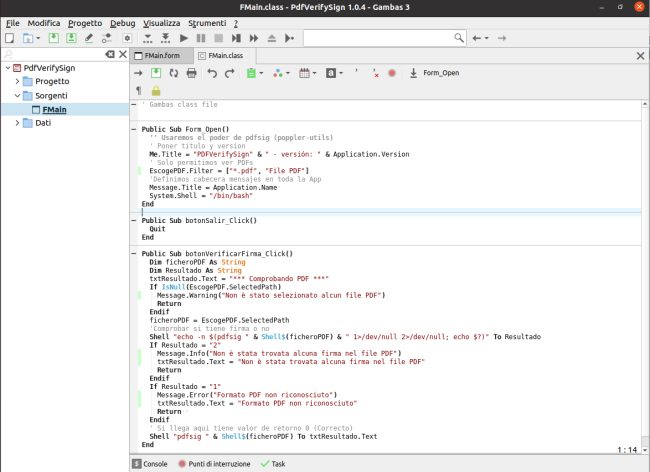Click the Comment apostrophe icon
Image resolution: width=650 pixels, height=472 pixels.
click(357, 72)
